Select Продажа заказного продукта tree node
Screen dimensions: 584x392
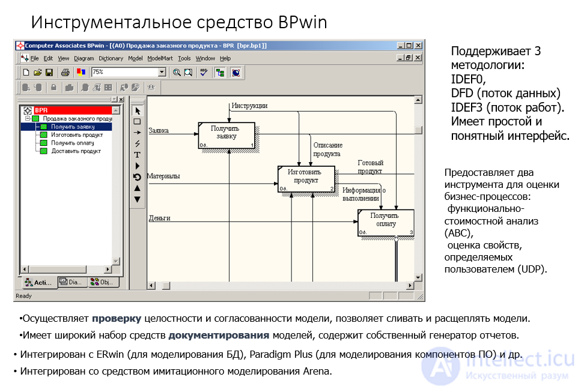[x=77, y=118]
